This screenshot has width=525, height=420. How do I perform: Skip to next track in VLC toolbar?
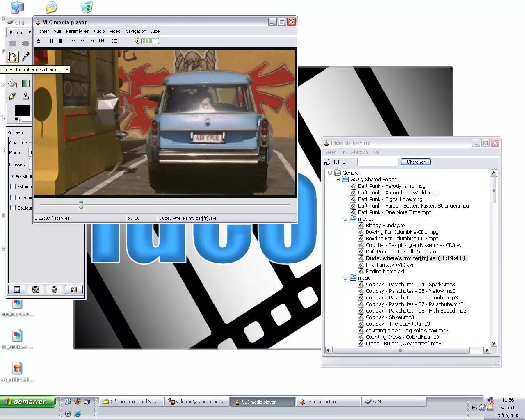(x=101, y=41)
